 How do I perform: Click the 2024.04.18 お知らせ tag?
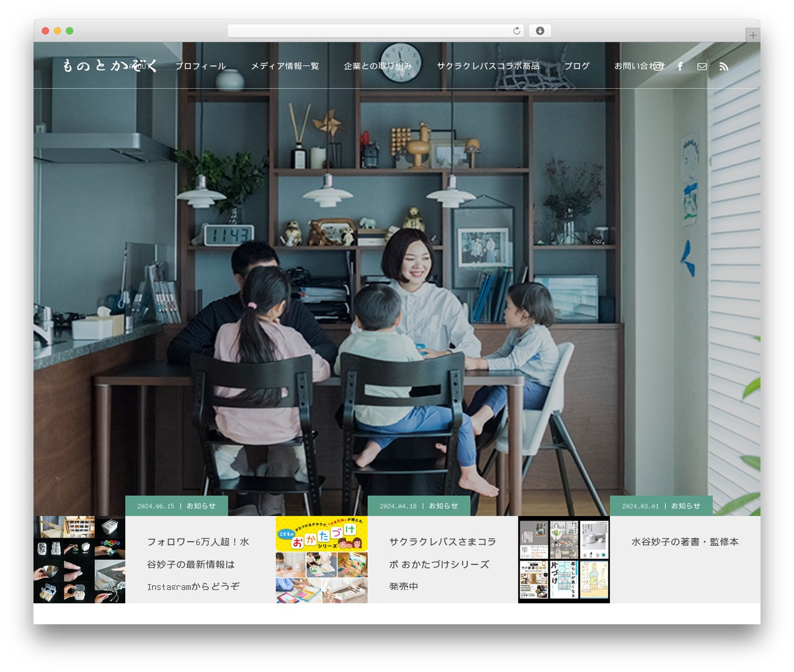tap(419, 506)
